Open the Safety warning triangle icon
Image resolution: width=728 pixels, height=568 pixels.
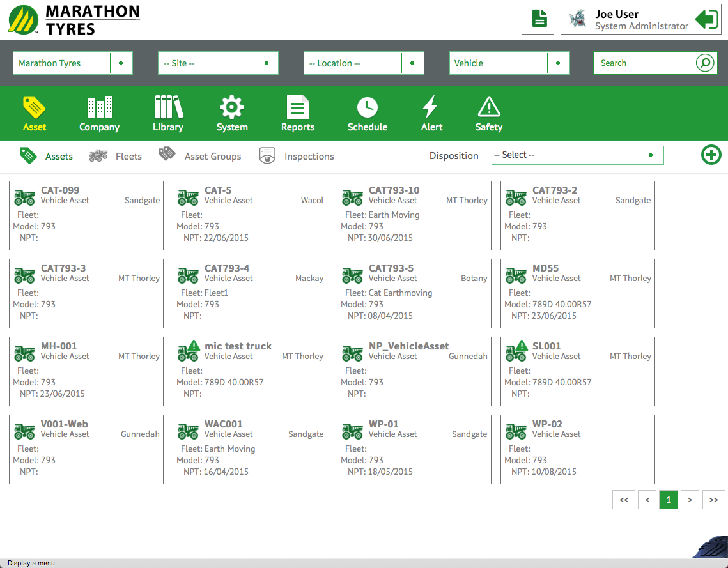(489, 108)
